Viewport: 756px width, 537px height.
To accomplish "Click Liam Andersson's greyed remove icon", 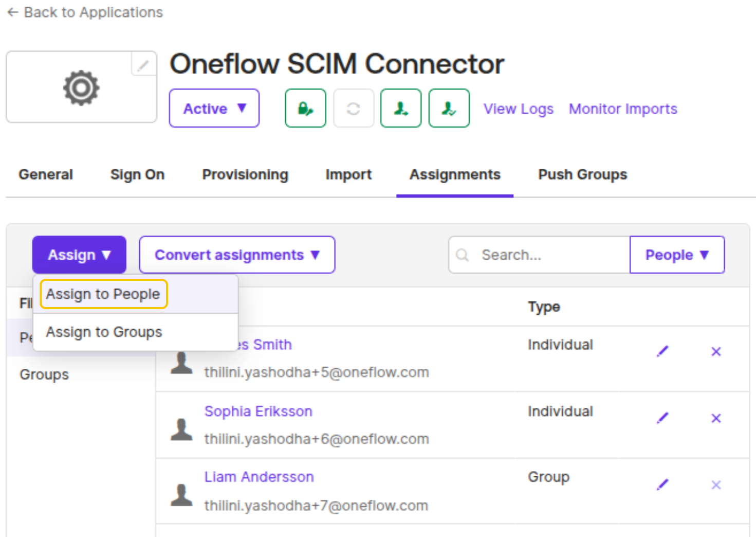I will coord(716,485).
